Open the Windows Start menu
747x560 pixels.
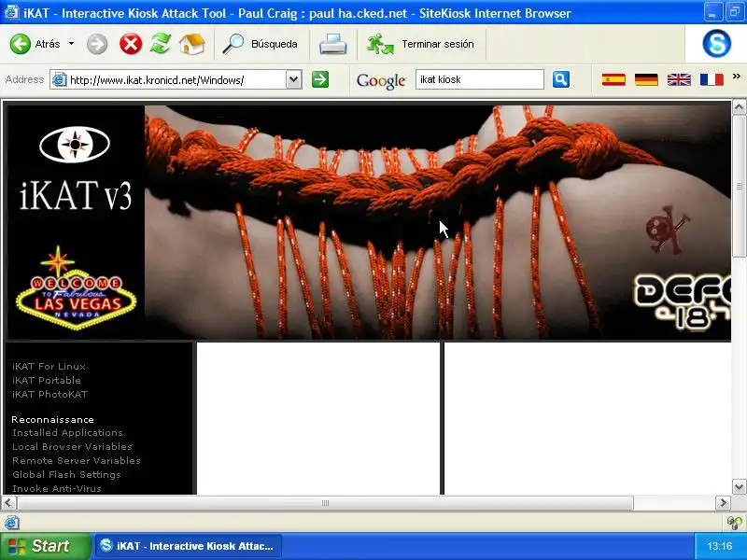[45, 546]
